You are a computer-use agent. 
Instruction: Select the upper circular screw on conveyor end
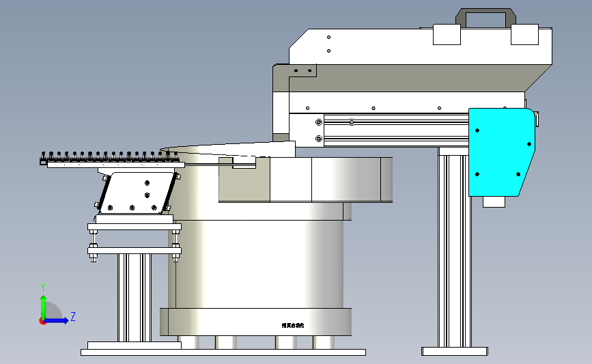319,122
